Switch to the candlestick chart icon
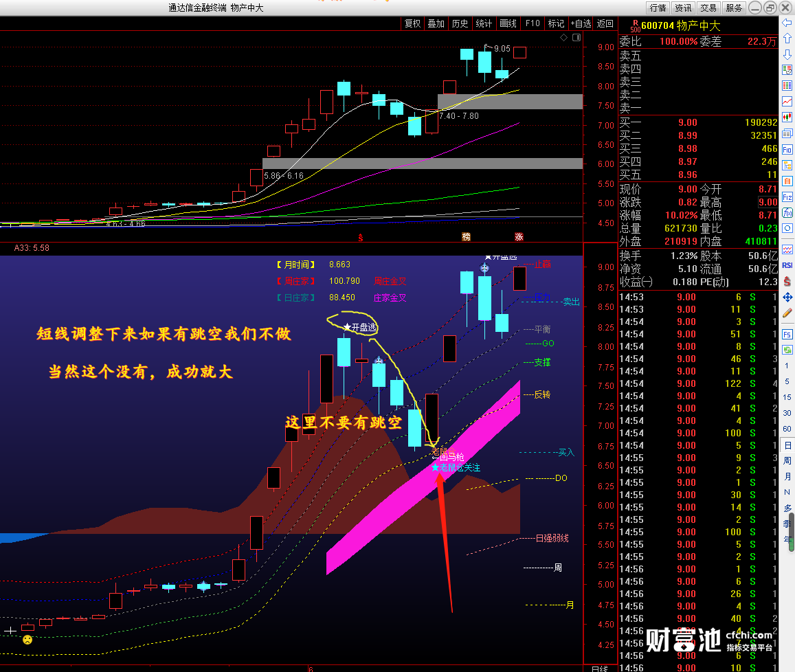 (787, 117)
